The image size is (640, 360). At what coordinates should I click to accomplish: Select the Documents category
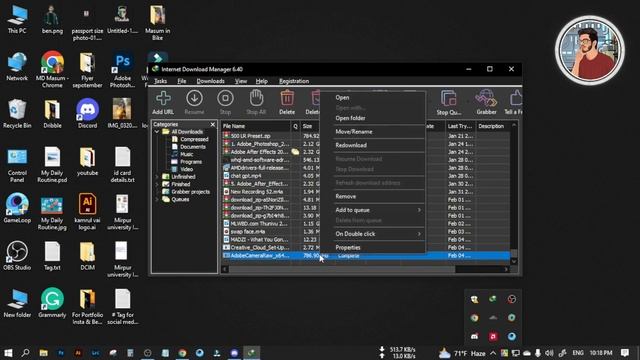click(x=192, y=147)
